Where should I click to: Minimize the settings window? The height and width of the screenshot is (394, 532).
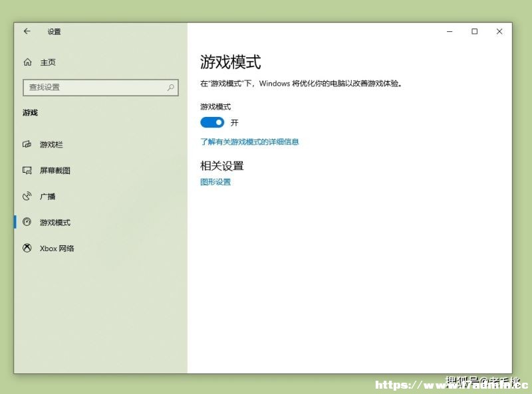450,31
